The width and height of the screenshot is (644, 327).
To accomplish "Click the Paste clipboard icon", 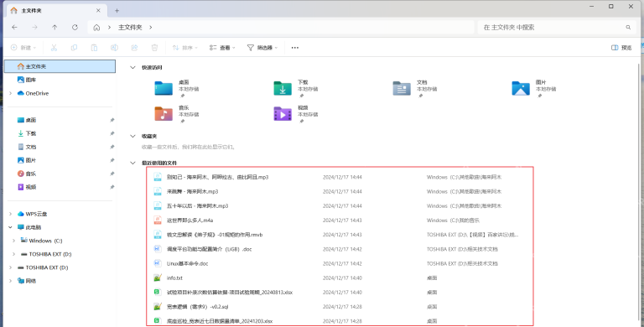I will (x=94, y=48).
